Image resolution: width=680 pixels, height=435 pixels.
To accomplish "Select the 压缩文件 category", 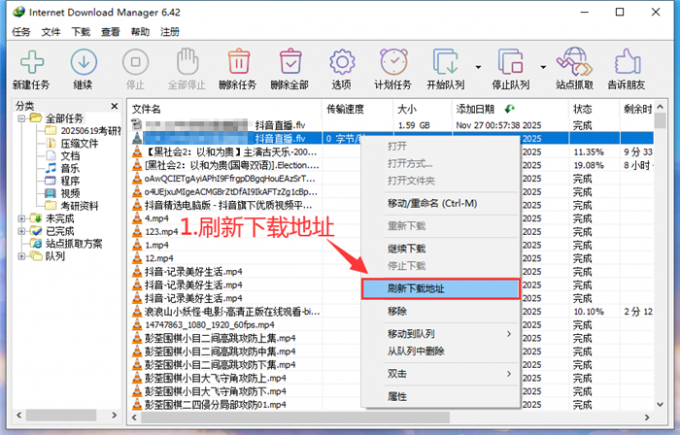I will tap(79, 144).
